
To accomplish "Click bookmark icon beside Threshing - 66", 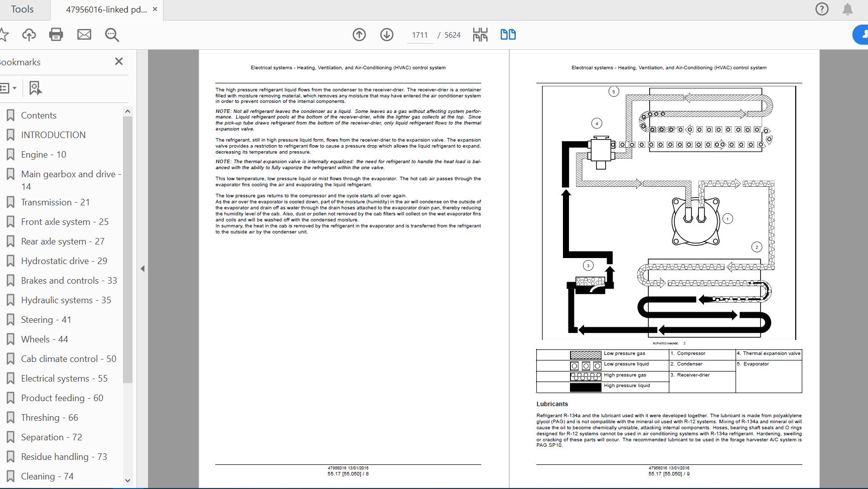I will (x=10, y=418).
